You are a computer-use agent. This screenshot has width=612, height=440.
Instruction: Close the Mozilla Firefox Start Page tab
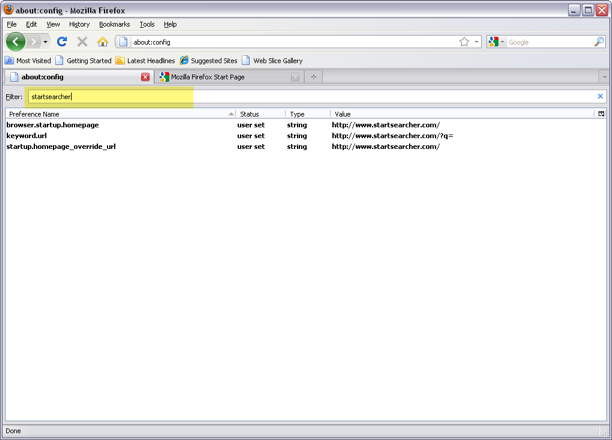point(295,77)
